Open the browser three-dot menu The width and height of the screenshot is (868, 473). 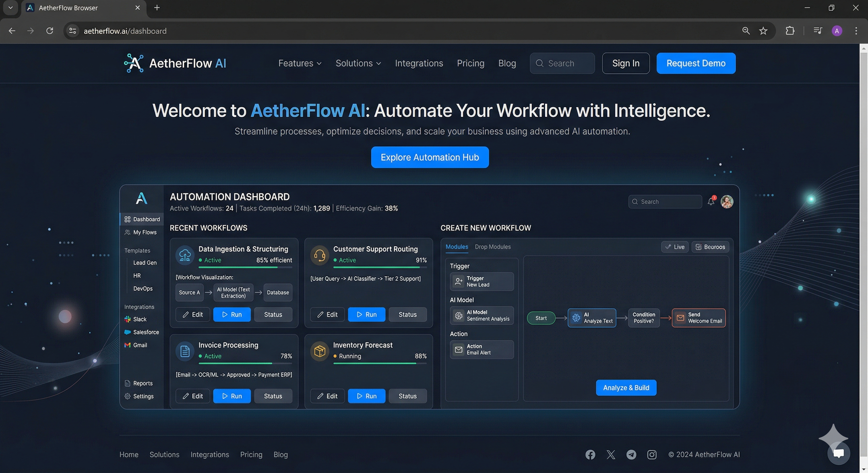coord(856,30)
